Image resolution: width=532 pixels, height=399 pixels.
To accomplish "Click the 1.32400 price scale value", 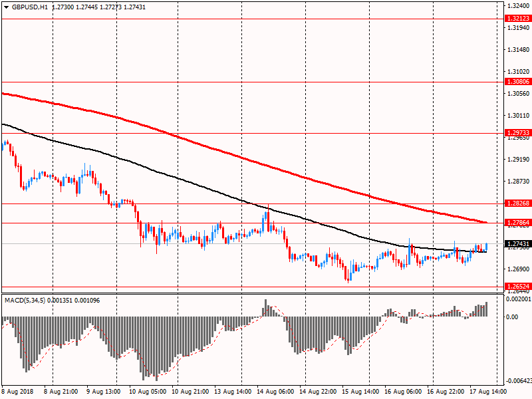I will [x=519, y=6].
